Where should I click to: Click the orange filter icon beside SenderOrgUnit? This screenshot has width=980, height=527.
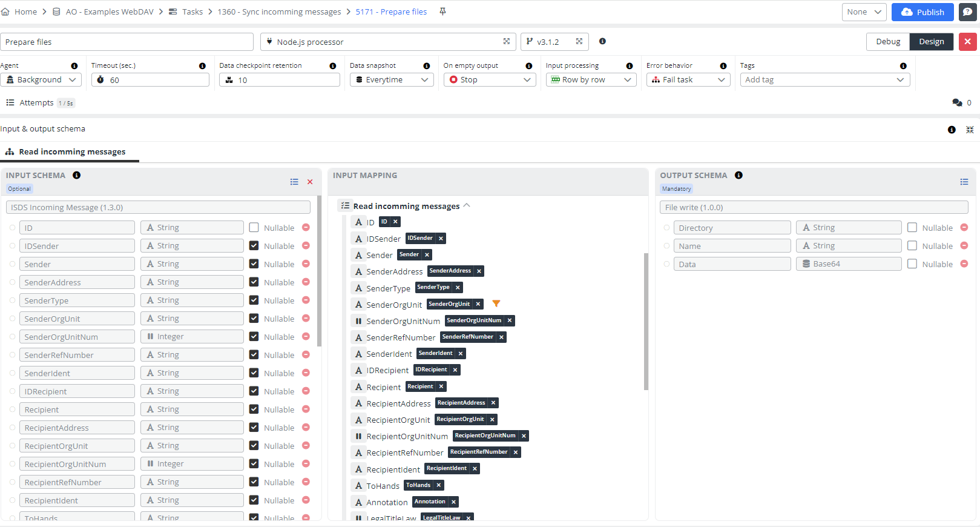pyautogui.click(x=496, y=304)
